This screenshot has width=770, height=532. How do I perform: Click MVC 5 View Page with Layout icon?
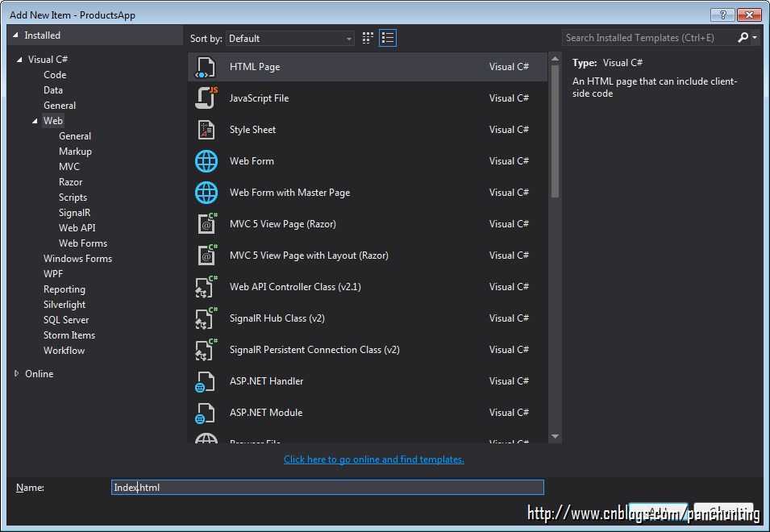click(x=206, y=256)
